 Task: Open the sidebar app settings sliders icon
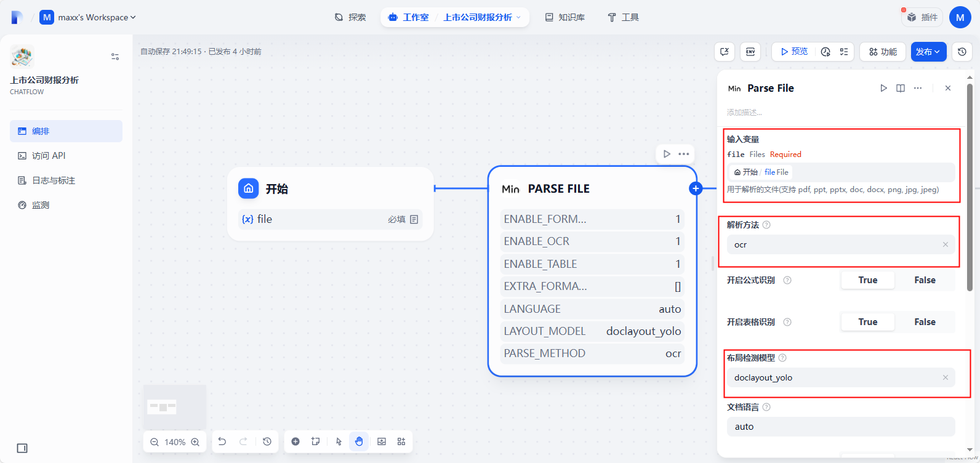point(115,57)
